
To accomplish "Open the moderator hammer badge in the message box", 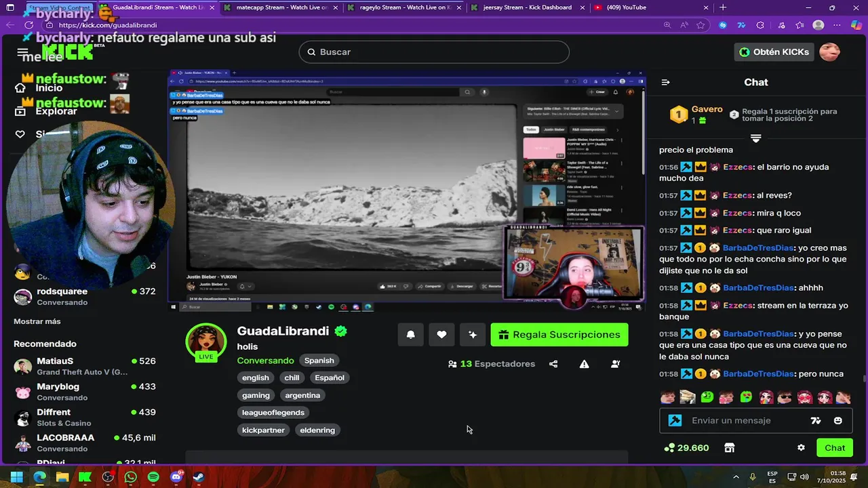I will pos(675,420).
